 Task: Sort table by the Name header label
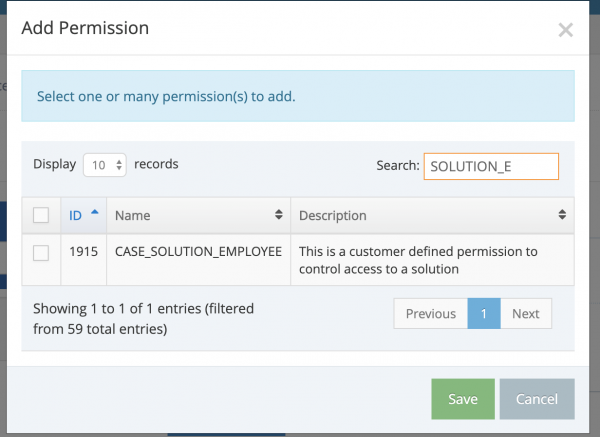pos(132,215)
